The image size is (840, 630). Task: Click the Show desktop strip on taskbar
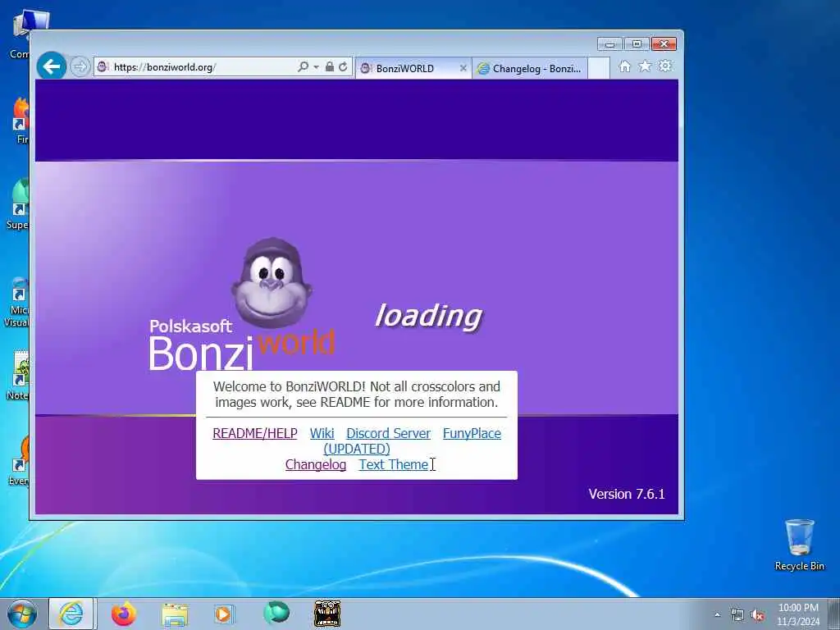[x=834, y=614]
